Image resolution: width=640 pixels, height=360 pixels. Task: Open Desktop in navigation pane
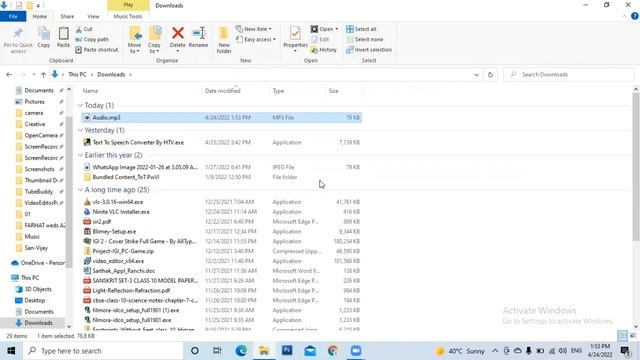35,300
